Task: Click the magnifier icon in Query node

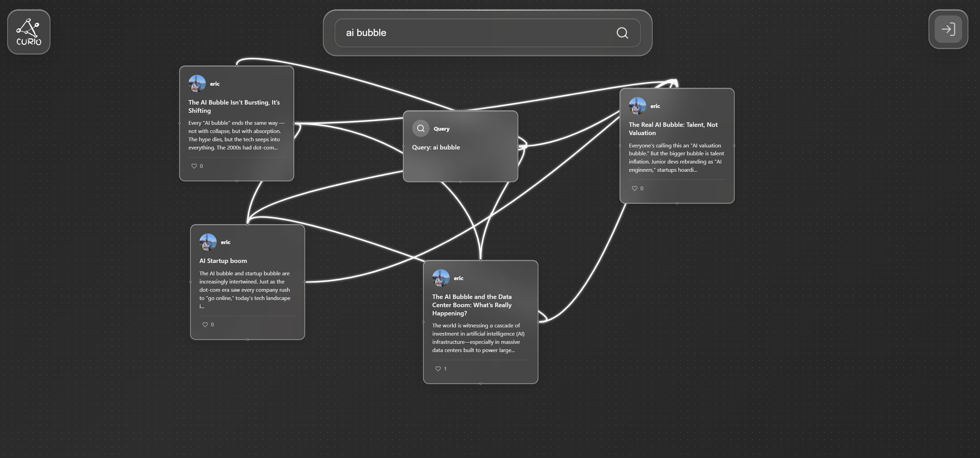Action: tap(420, 129)
